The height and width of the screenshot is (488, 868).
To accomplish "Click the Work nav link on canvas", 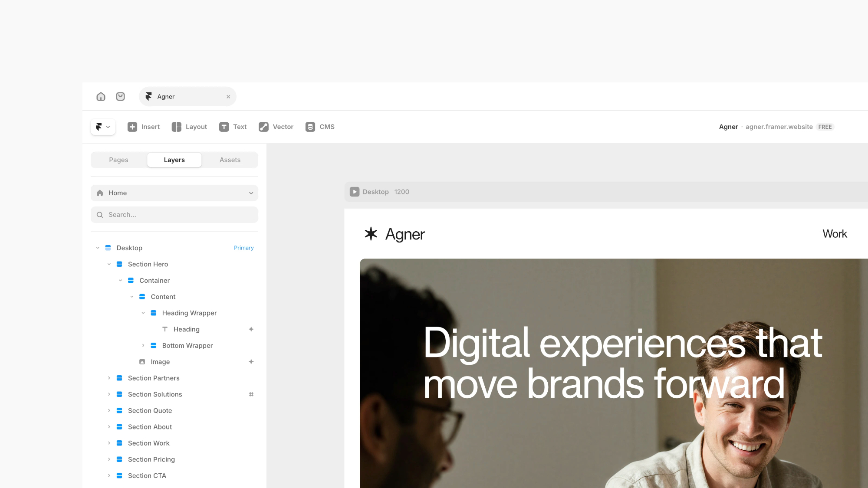I will [x=835, y=234].
